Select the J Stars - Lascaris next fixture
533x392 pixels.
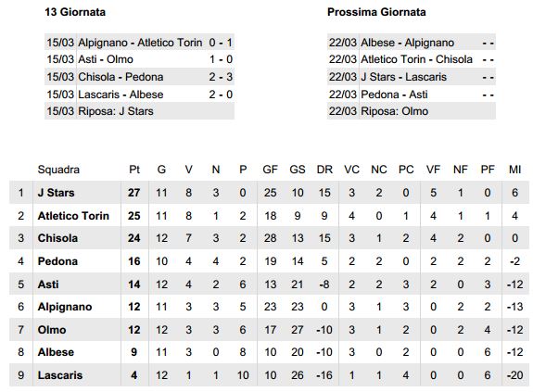[412, 77]
